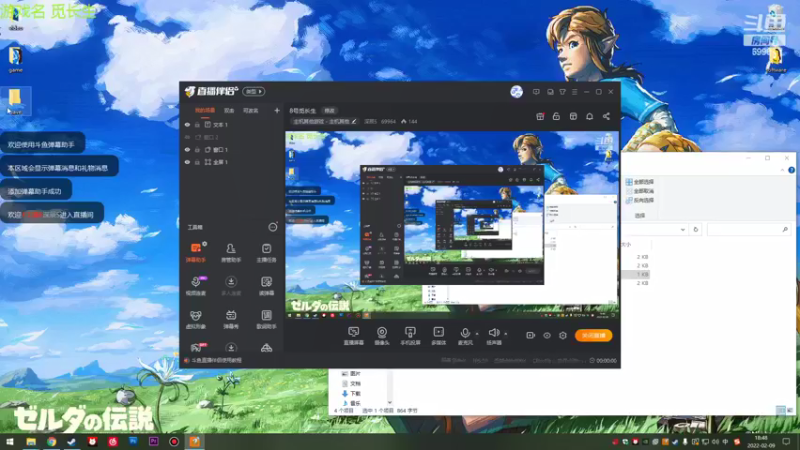Open the 房管助手 room manager tool

[231, 253]
